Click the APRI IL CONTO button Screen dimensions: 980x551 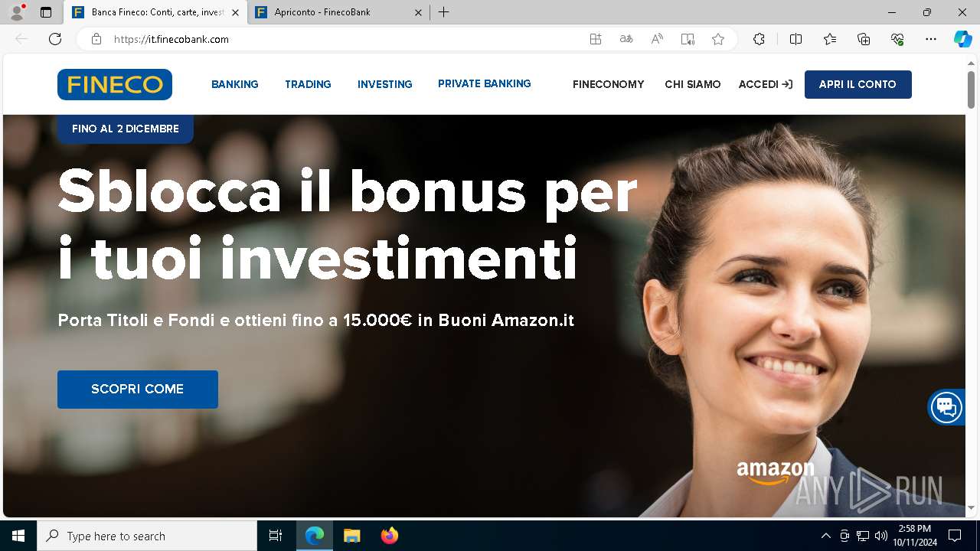[857, 84]
